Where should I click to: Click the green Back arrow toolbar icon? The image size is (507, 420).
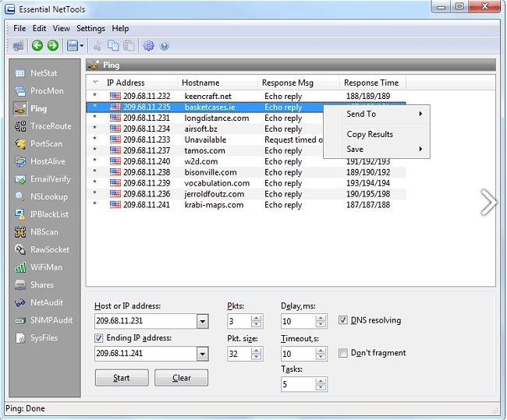37,45
